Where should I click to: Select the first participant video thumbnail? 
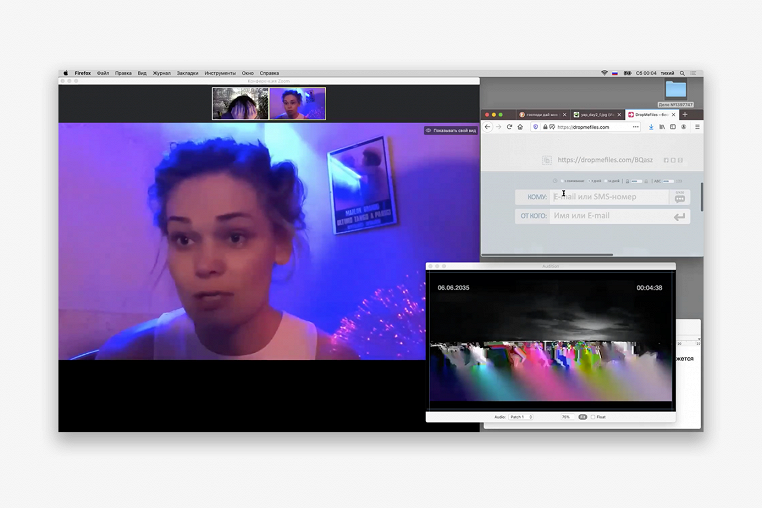[x=240, y=104]
